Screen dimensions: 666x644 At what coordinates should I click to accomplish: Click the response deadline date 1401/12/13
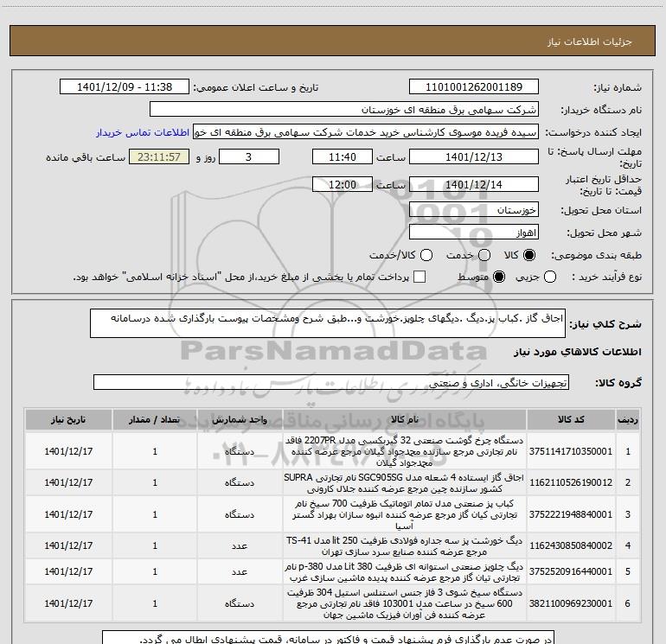pyautogui.click(x=472, y=158)
